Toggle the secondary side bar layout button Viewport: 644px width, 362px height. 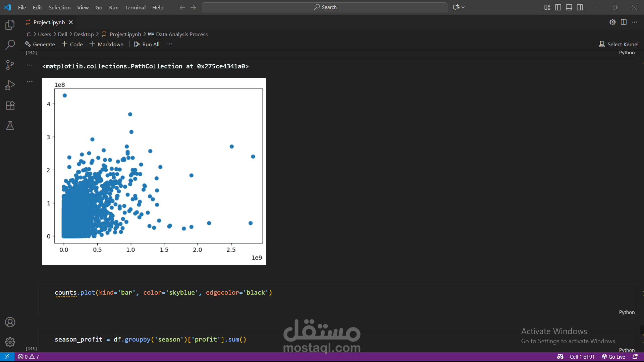[580, 7]
